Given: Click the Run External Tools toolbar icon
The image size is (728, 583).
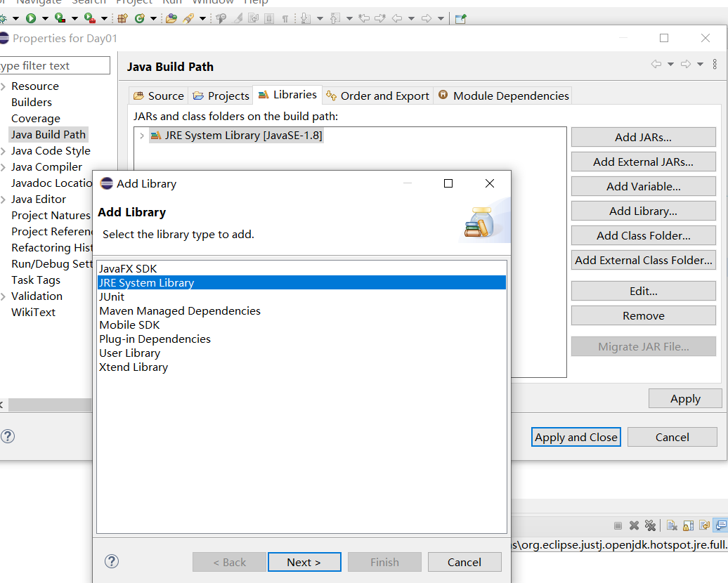Looking at the screenshot, I should [90, 18].
